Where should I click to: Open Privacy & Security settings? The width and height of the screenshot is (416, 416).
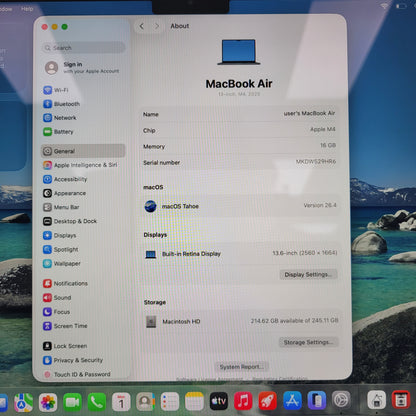(x=73, y=360)
